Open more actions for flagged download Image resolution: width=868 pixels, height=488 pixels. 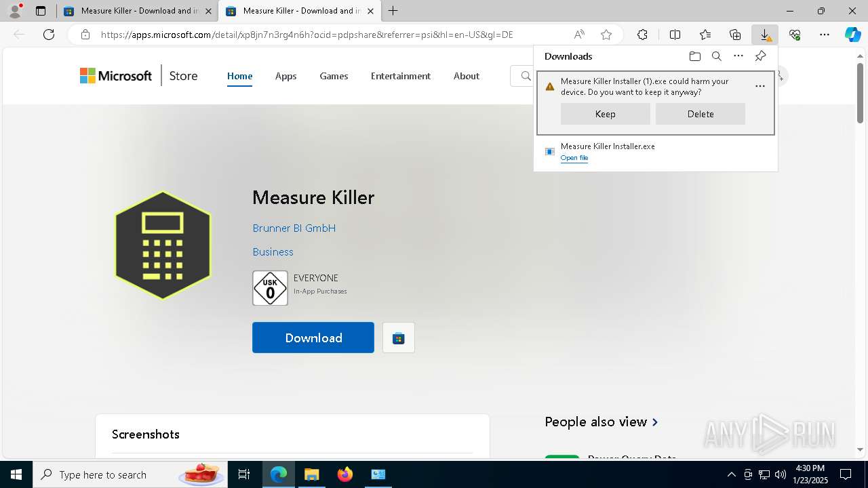[x=760, y=86]
